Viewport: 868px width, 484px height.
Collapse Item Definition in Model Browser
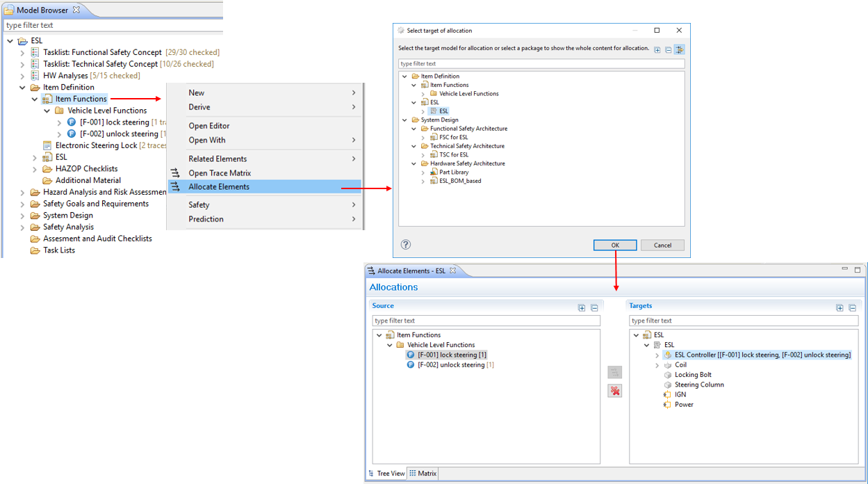click(22, 88)
